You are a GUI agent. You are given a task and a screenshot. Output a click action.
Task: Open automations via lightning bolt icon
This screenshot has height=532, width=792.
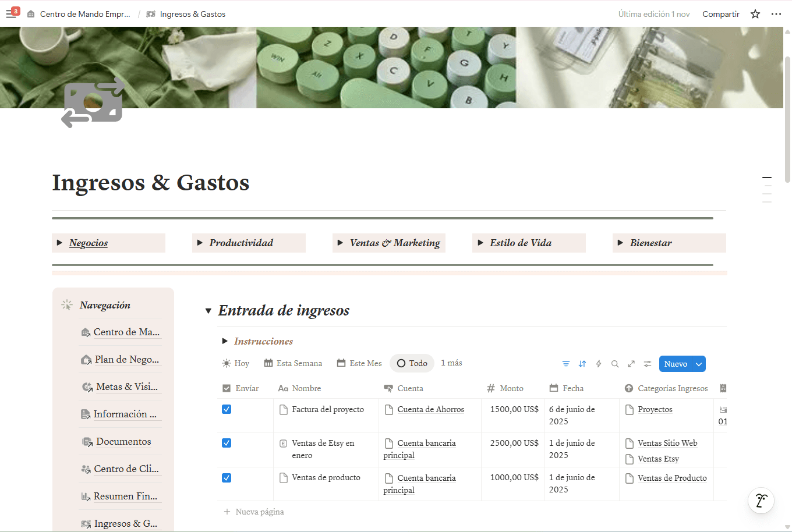click(598, 364)
